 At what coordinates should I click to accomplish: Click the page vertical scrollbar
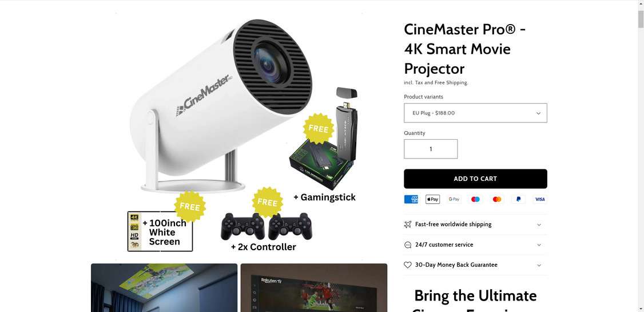(x=641, y=156)
